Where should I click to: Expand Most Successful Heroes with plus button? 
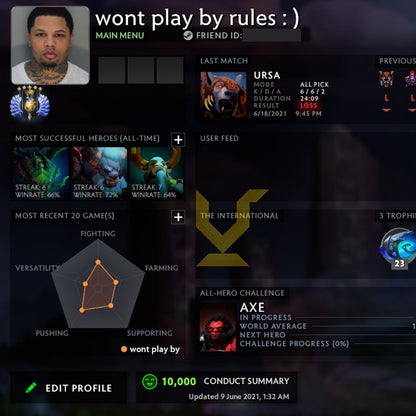pyautogui.click(x=178, y=140)
